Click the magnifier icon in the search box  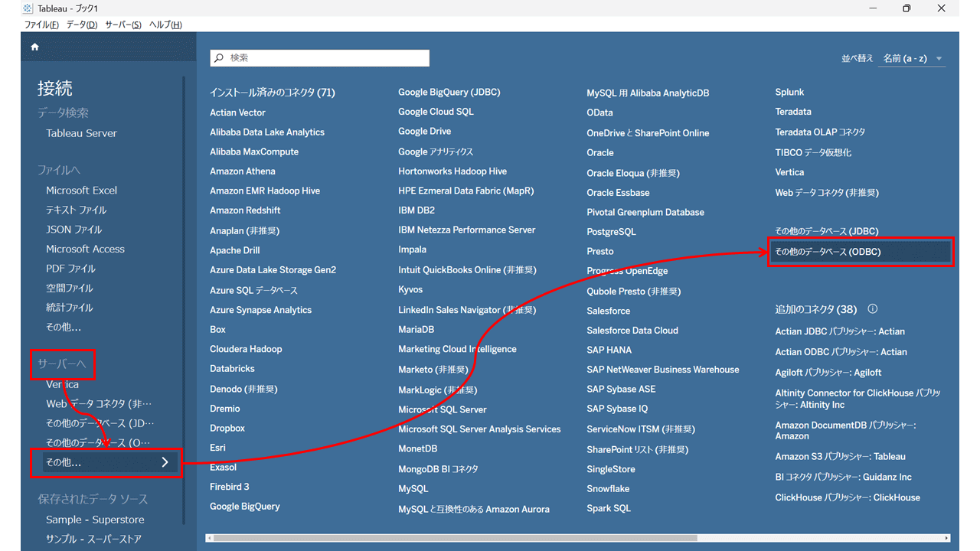pos(220,58)
